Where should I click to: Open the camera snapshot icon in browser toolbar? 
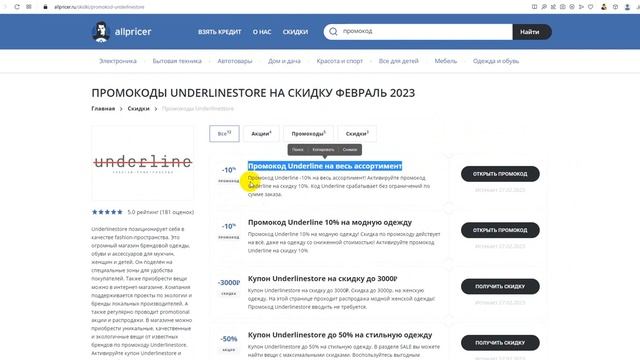coord(562,7)
